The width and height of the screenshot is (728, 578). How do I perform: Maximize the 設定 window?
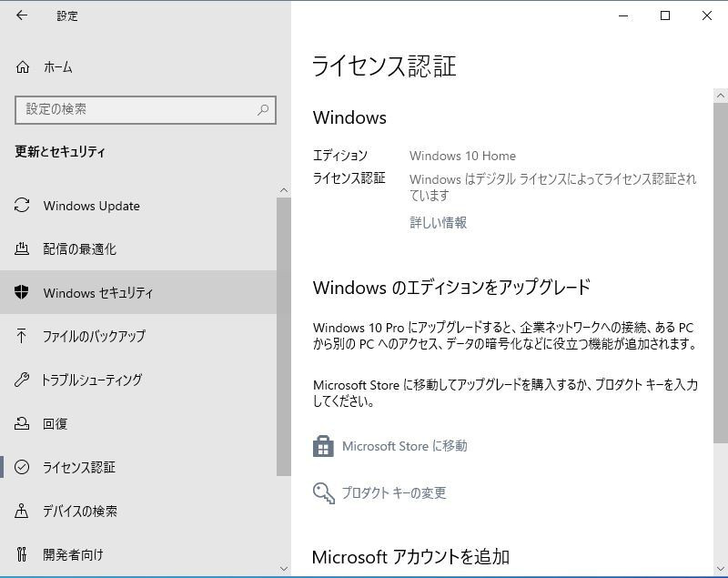click(x=665, y=15)
